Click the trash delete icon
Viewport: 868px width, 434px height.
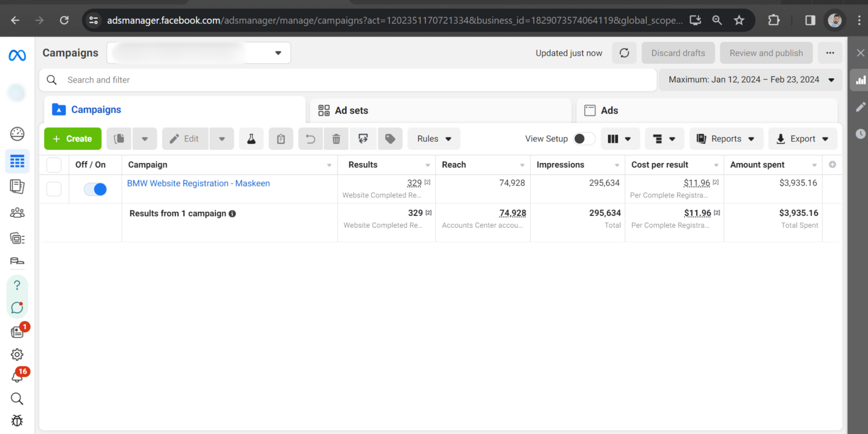[x=336, y=139]
